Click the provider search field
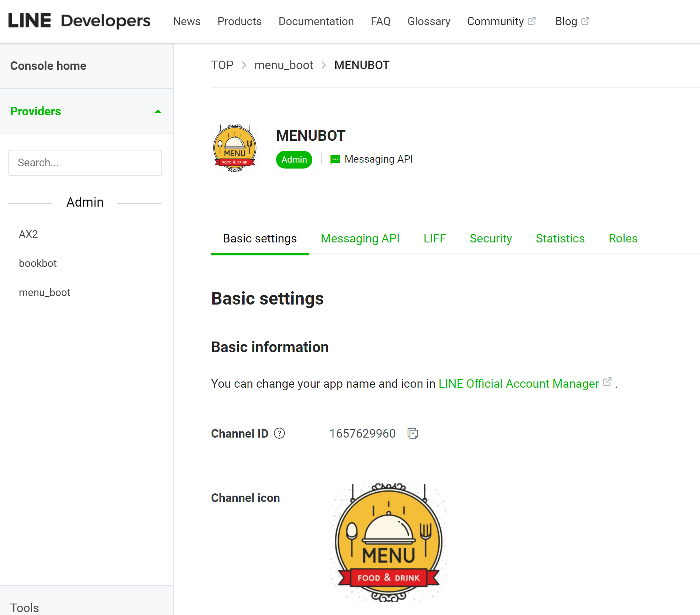 pyautogui.click(x=85, y=163)
